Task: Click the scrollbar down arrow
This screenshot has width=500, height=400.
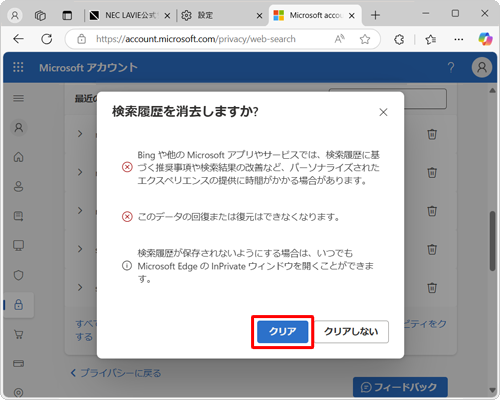Action: point(493,390)
